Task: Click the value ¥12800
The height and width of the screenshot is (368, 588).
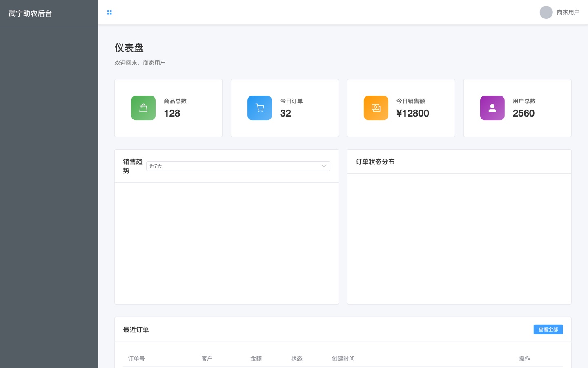Action: coord(413,113)
